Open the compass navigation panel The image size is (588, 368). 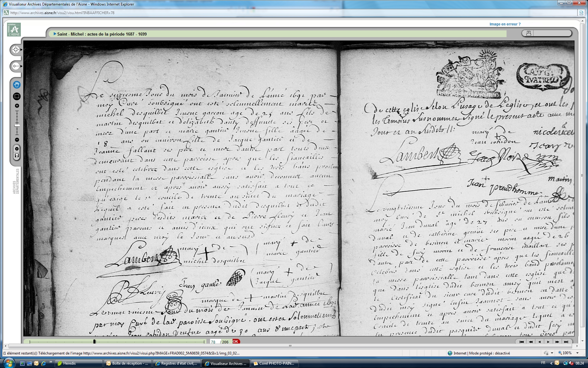click(16, 50)
